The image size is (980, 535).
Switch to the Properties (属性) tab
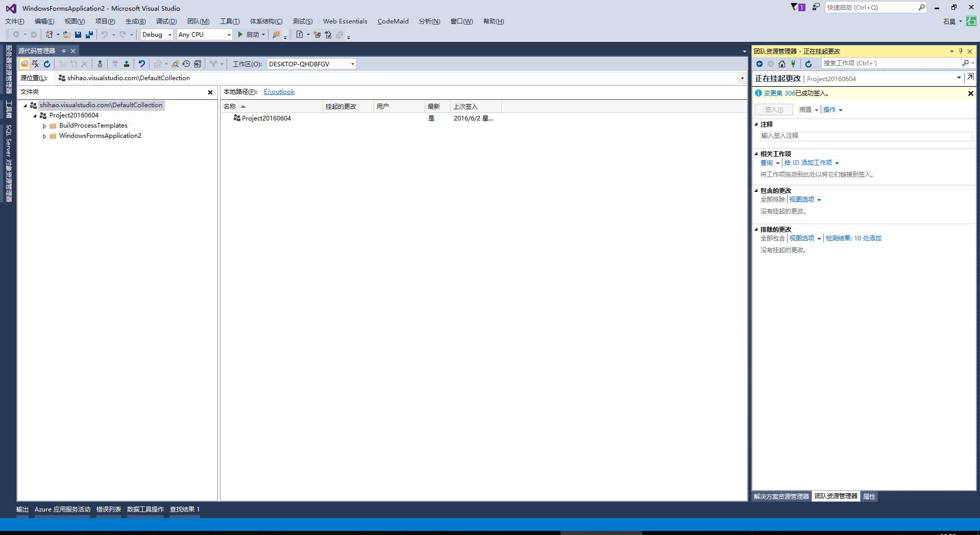point(869,496)
